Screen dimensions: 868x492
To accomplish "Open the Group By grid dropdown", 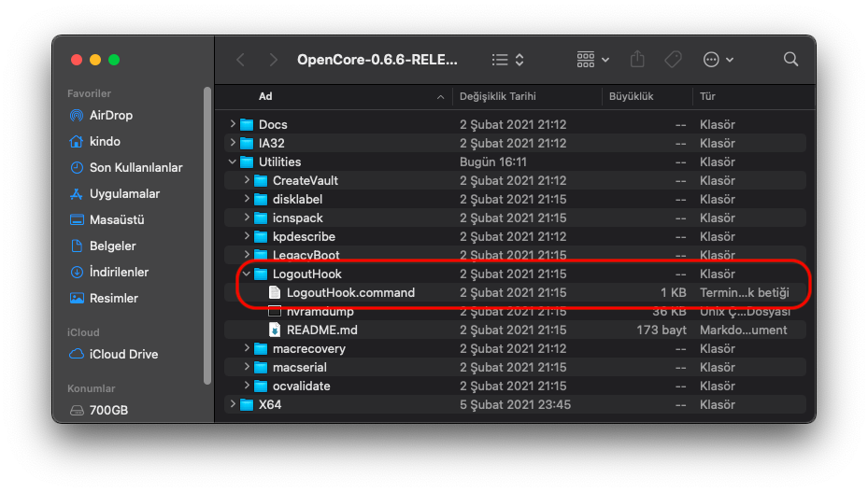I will [592, 60].
